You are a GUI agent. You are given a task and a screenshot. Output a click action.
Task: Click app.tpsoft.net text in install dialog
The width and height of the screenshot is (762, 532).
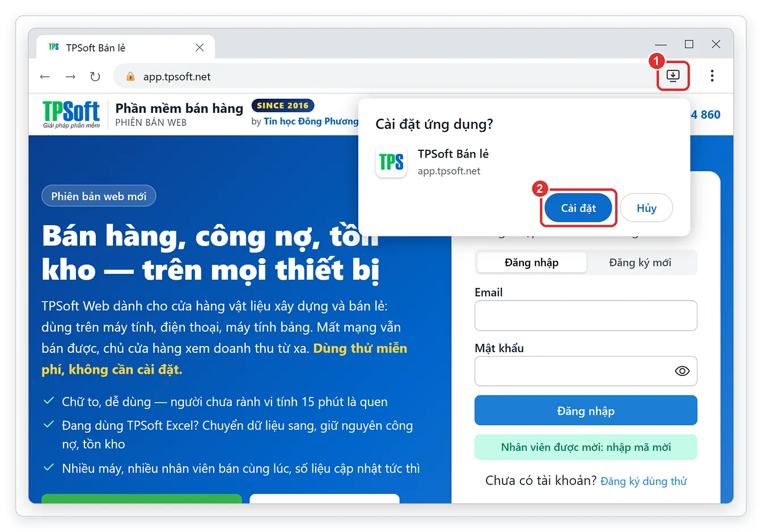[x=449, y=171]
